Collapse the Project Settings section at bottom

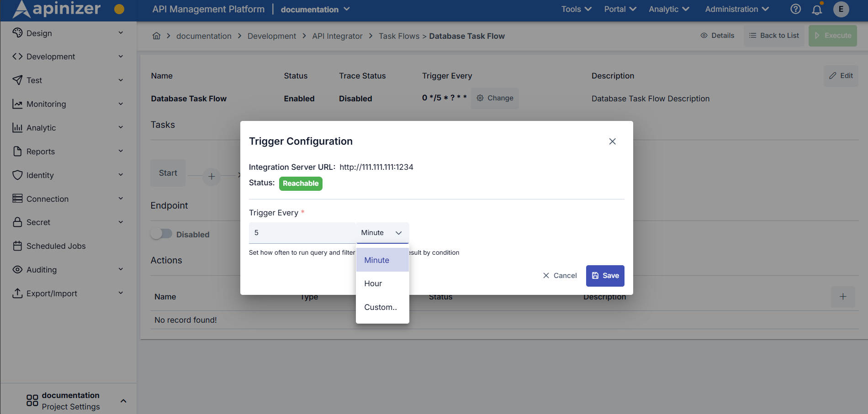point(123,401)
